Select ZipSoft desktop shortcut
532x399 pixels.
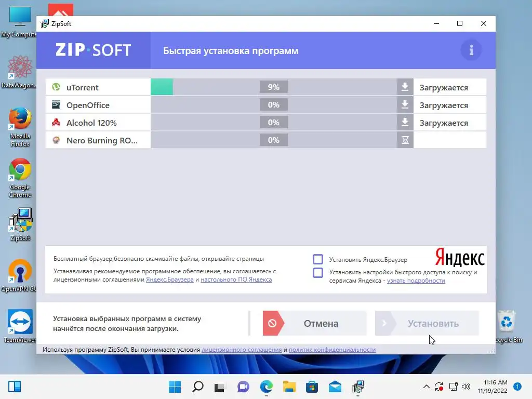point(20,224)
